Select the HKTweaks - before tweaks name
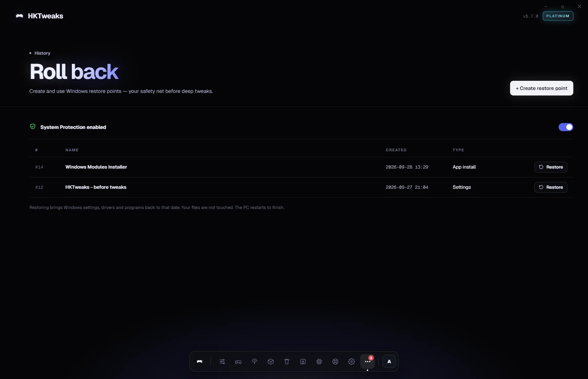 pyautogui.click(x=96, y=187)
